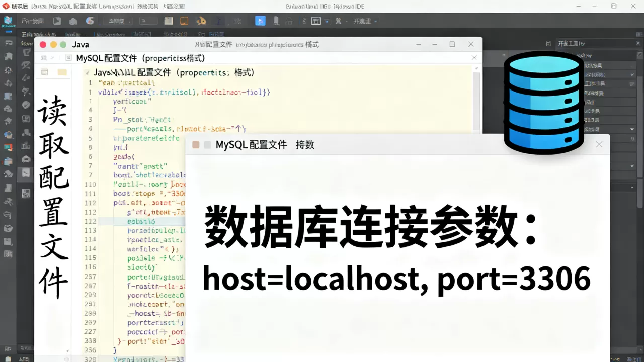Viewport: 644px width, 362px height.
Task: Close the MySQL 配置文件 front dialog
Action: click(599, 144)
